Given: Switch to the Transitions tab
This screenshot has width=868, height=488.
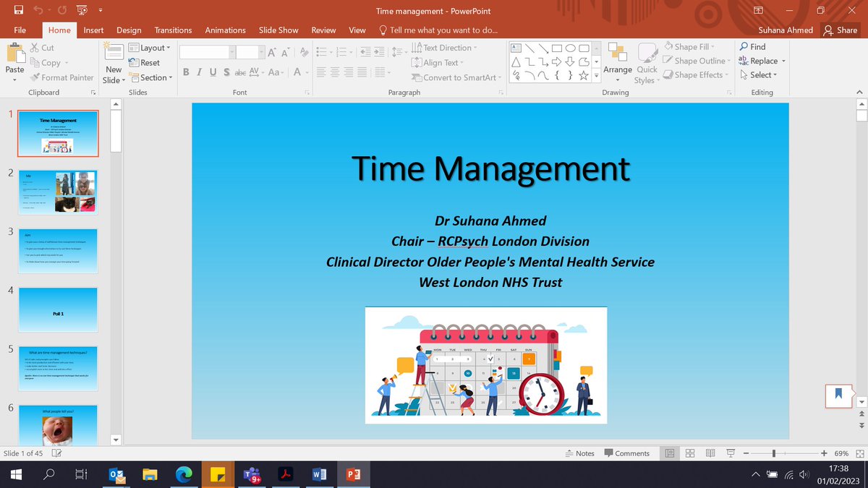Looking at the screenshot, I should [x=173, y=30].
